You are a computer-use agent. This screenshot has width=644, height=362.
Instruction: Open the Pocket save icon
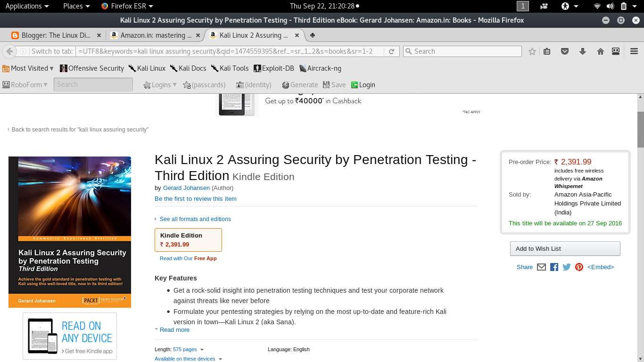(x=565, y=51)
